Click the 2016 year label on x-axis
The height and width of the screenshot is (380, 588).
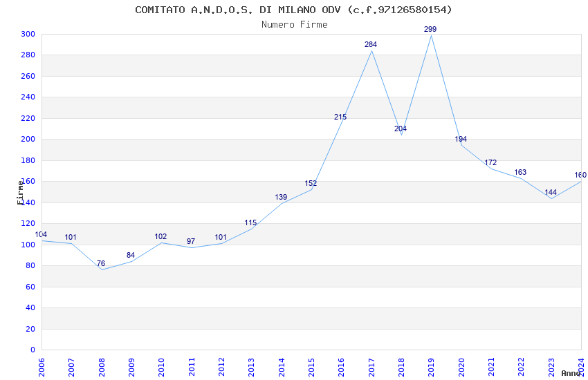(x=342, y=368)
